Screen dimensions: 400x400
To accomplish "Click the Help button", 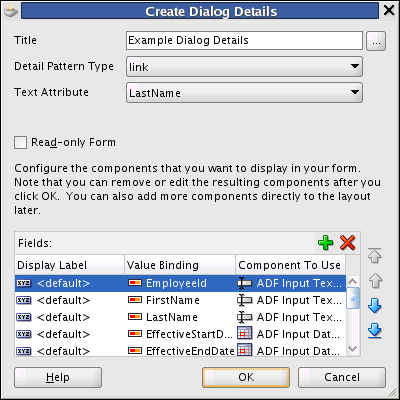I will (58, 377).
